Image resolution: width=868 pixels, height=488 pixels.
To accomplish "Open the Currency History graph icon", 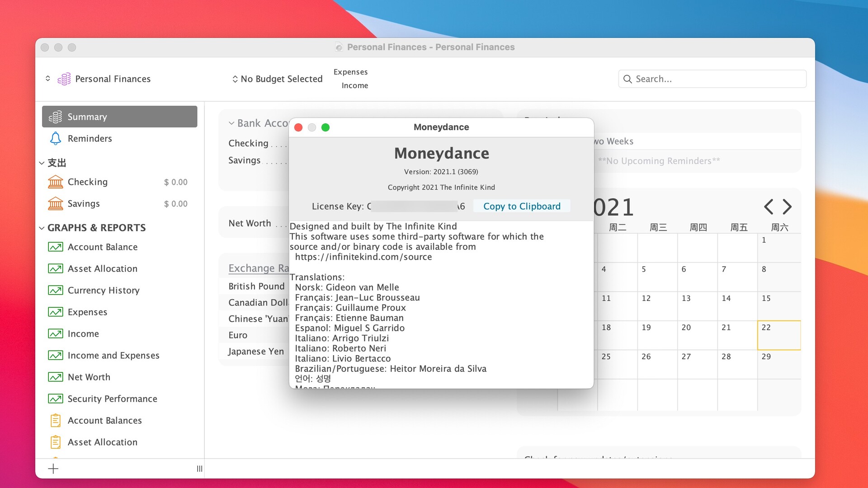I will 55,291.
